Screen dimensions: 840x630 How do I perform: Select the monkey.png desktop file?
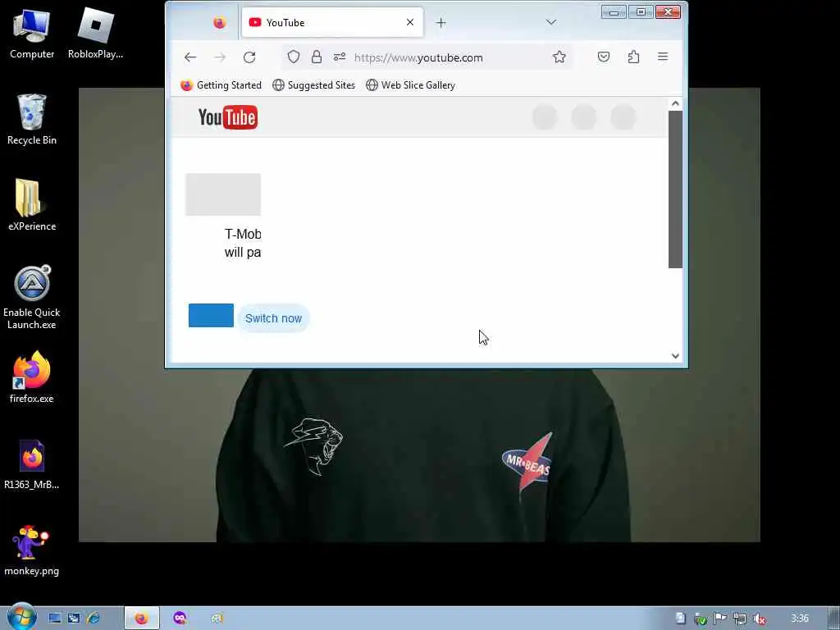click(32, 550)
